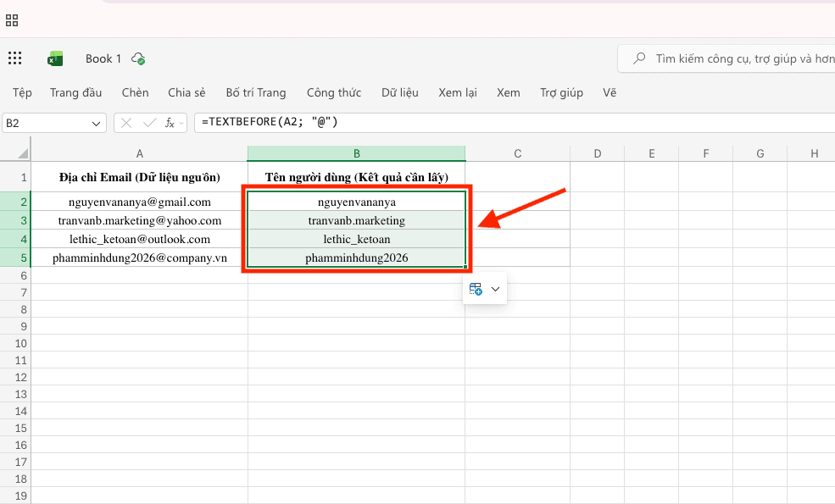Image resolution: width=835 pixels, height=504 pixels.
Task: Click the formula bar with TEXTBEFORE formula
Action: [x=515, y=123]
